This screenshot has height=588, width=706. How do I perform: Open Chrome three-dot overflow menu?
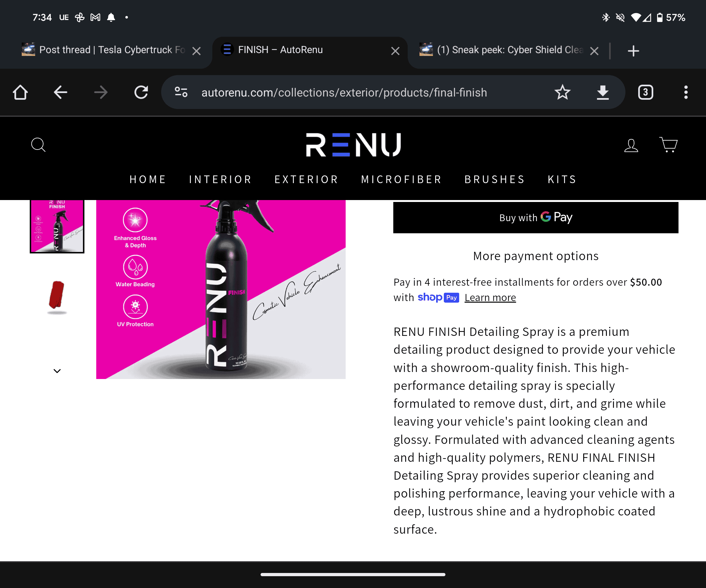(x=686, y=92)
